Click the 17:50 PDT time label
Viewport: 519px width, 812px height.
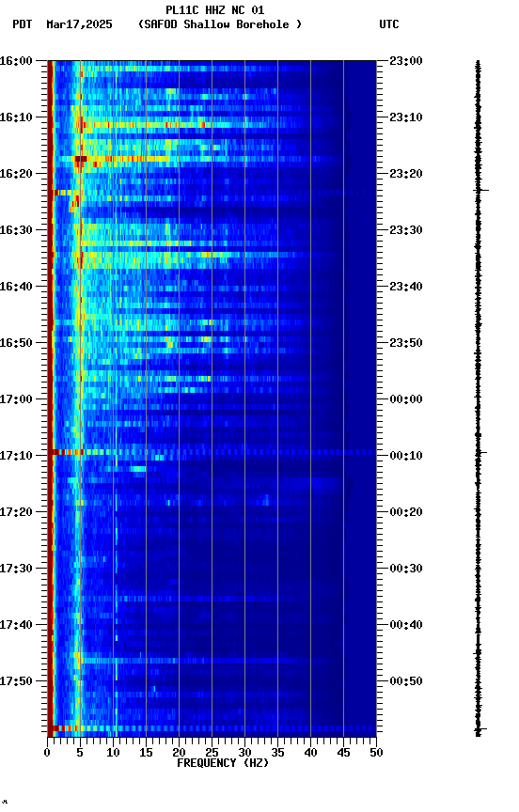[16, 681]
